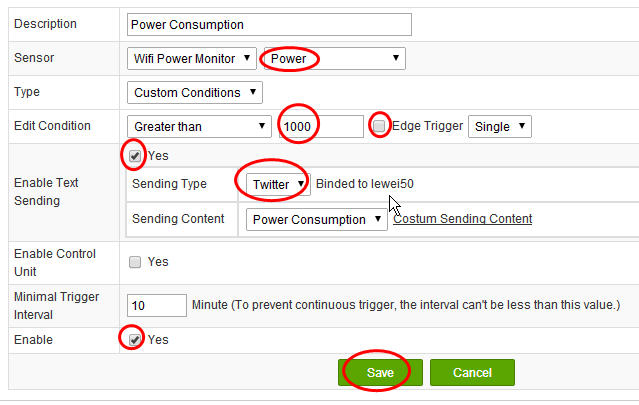Click the arrow on the Custom Conditions dropdown
Image resolution: width=639 pixels, height=405 pixels.
[x=253, y=92]
